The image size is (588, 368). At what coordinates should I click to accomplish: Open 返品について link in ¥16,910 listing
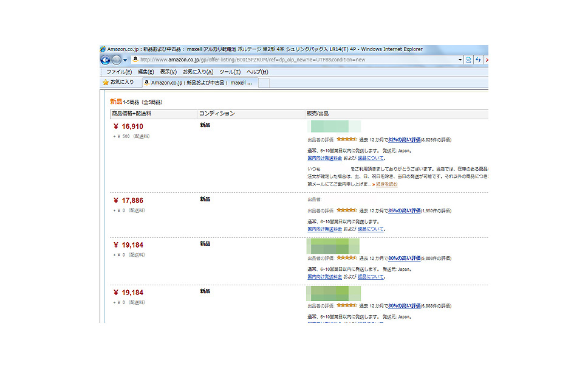tap(371, 158)
